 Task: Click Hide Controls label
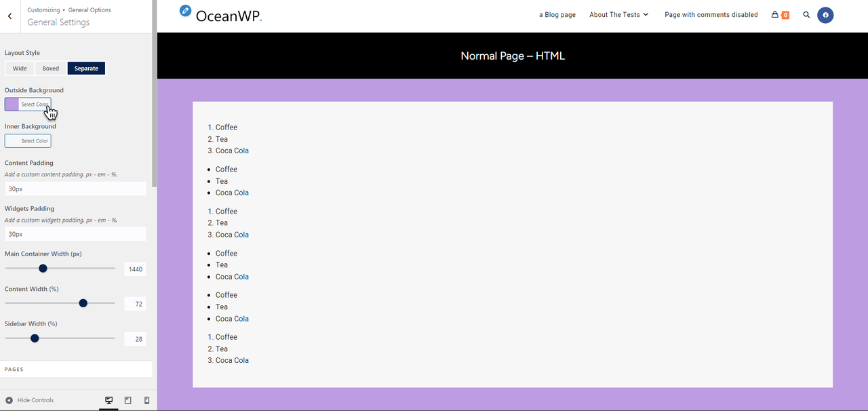pos(35,400)
